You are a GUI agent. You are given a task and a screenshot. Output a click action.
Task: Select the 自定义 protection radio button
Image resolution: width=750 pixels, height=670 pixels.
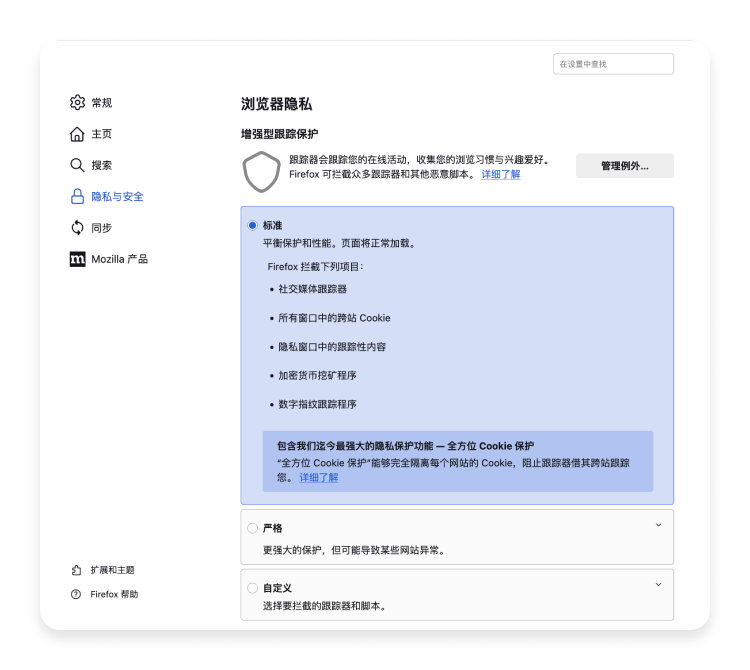click(252, 588)
